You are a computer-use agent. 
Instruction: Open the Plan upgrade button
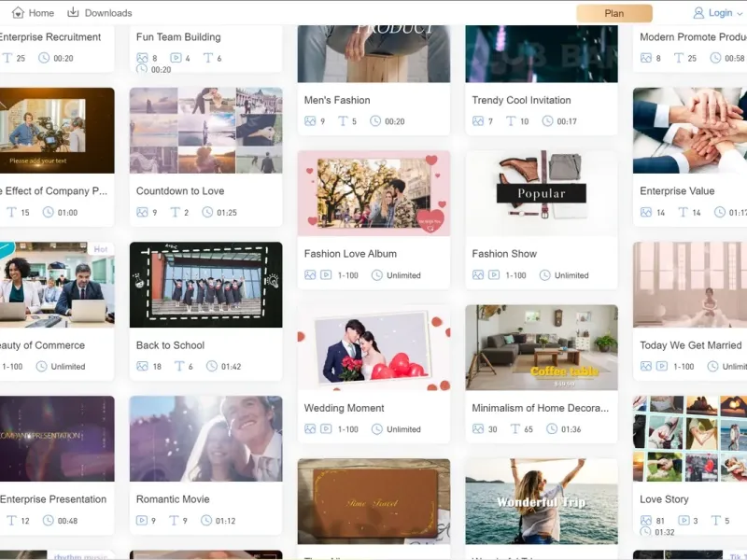pos(614,13)
